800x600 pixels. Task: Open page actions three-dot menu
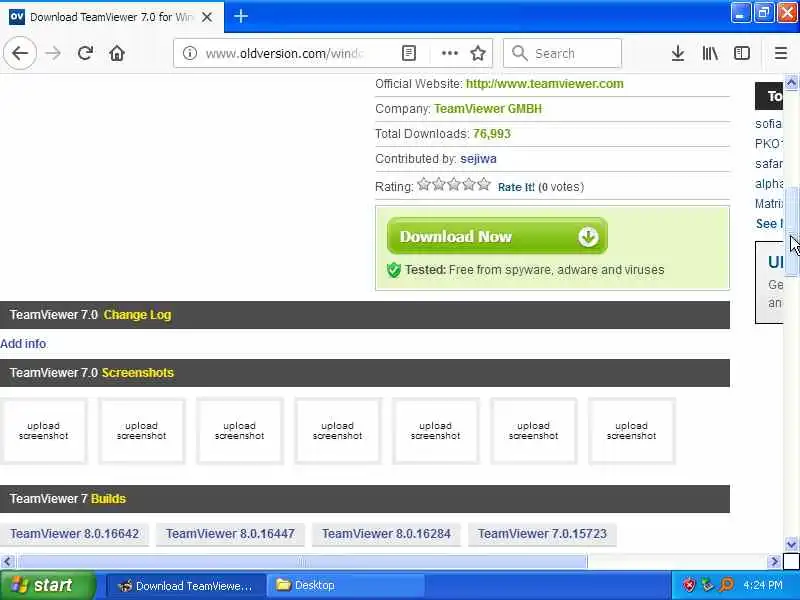(449, 53)
